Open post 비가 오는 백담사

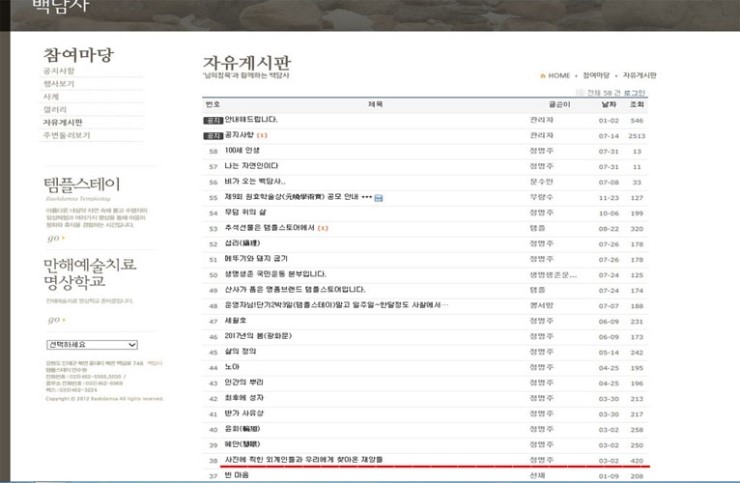pos(254,182)
